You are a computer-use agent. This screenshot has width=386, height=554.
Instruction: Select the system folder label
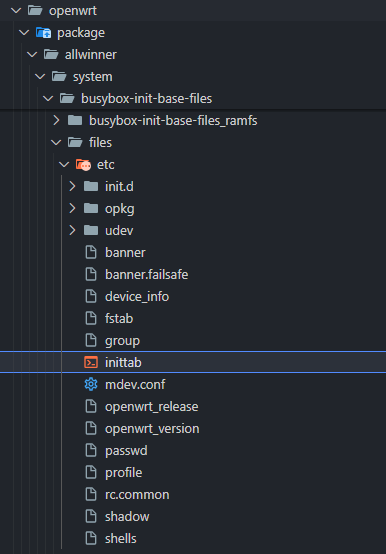93,77
